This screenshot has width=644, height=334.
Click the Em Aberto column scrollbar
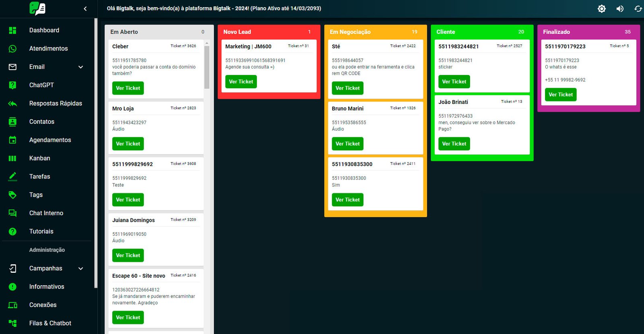click(x=207, y=67)
